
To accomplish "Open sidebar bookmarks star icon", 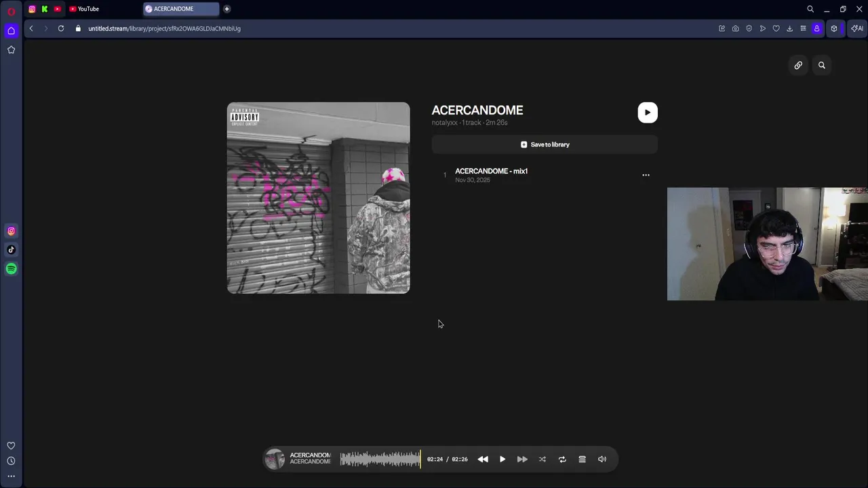I will tap(11, 49).
